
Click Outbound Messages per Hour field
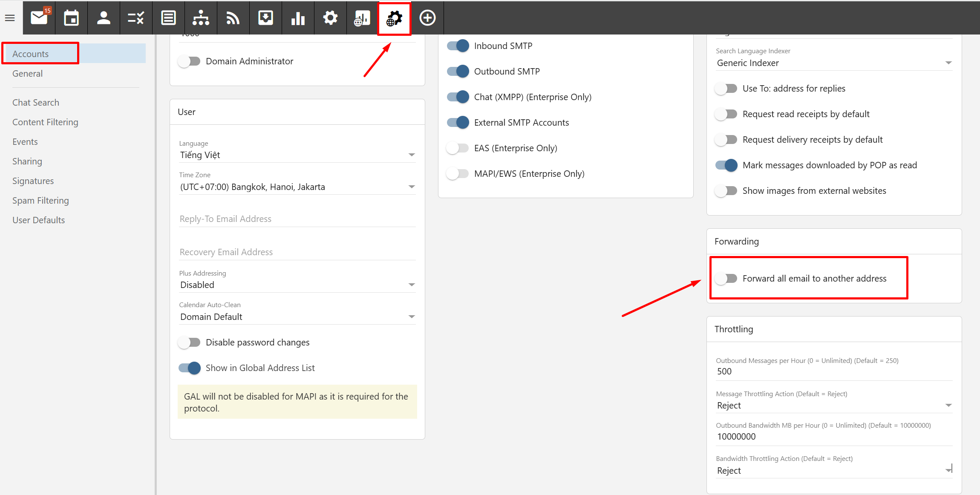tap(834, 371)
